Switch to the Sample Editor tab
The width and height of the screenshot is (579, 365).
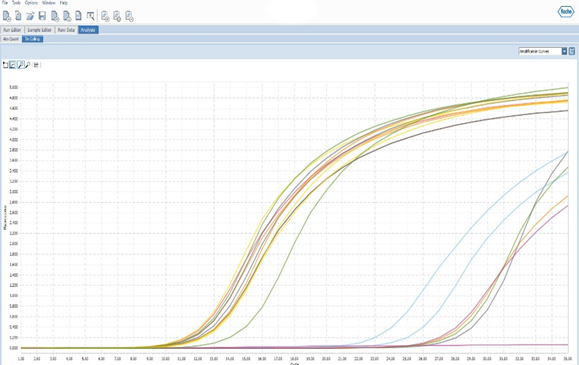pos(40,30)
